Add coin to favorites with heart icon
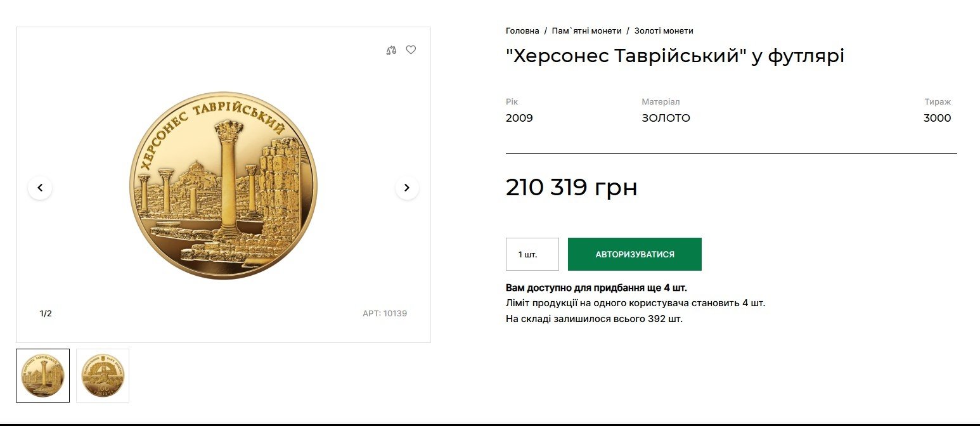 [411, 49]
